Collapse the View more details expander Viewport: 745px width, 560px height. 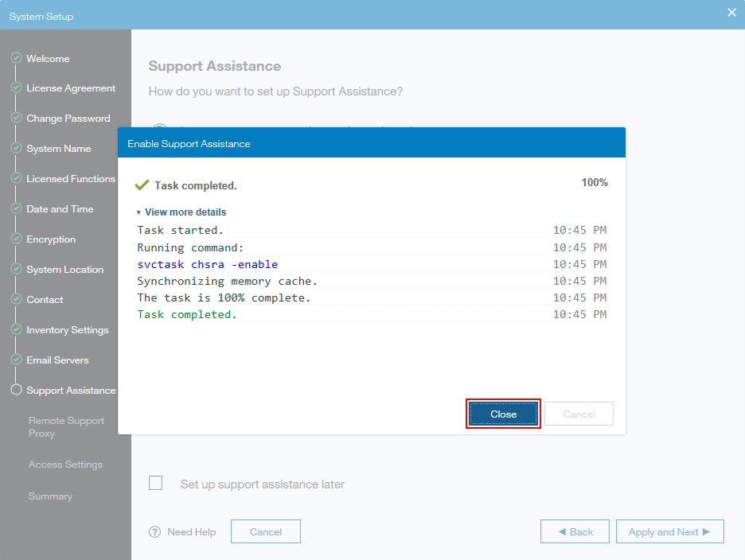(181, 212)
